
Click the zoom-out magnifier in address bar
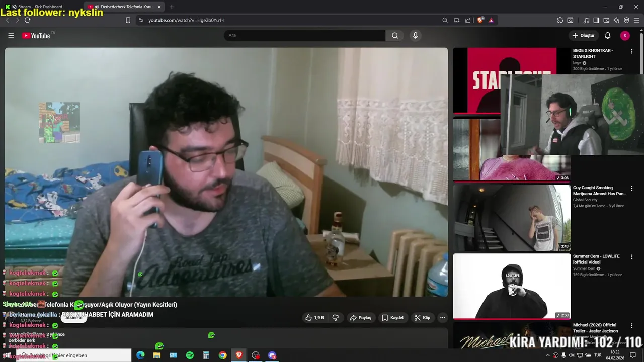click(445, 20)
